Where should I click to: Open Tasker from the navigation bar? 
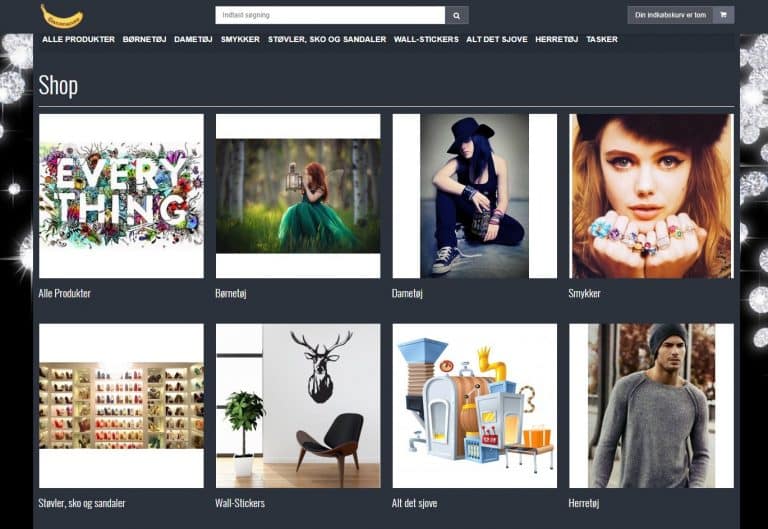click(602, 39)
